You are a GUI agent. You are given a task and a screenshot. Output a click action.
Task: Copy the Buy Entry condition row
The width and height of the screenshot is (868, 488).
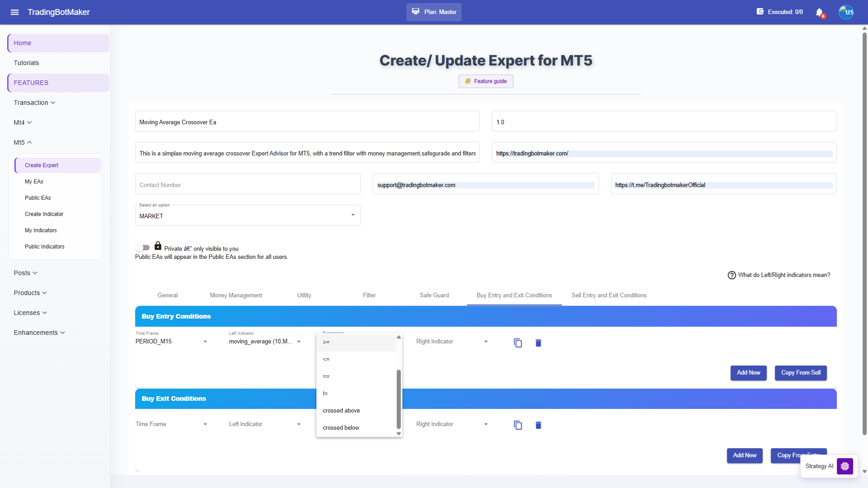tap(518, 343)
